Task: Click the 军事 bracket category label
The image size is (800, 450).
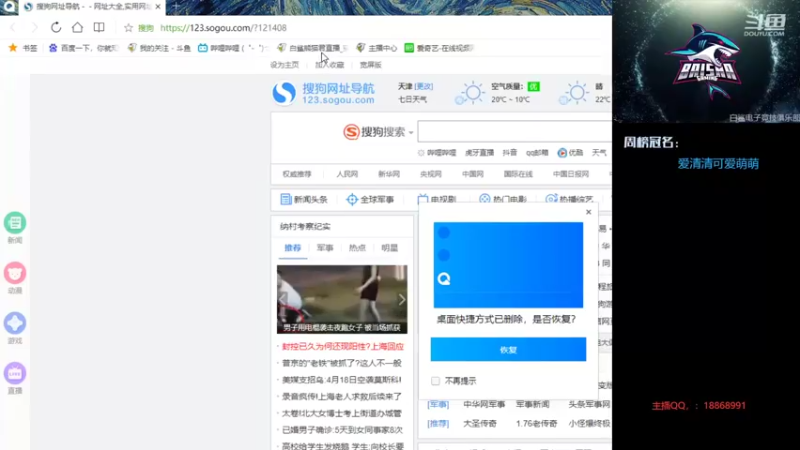Action: [x=438, y=405]
